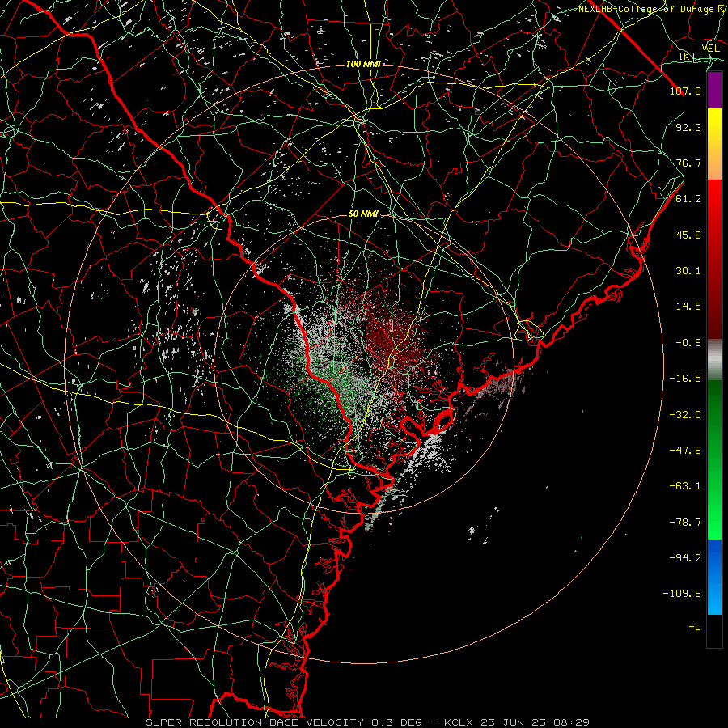This screenshot has height=728, width=728.
Task: Click the 50 NMI range ring label
Action: (363, 214)
